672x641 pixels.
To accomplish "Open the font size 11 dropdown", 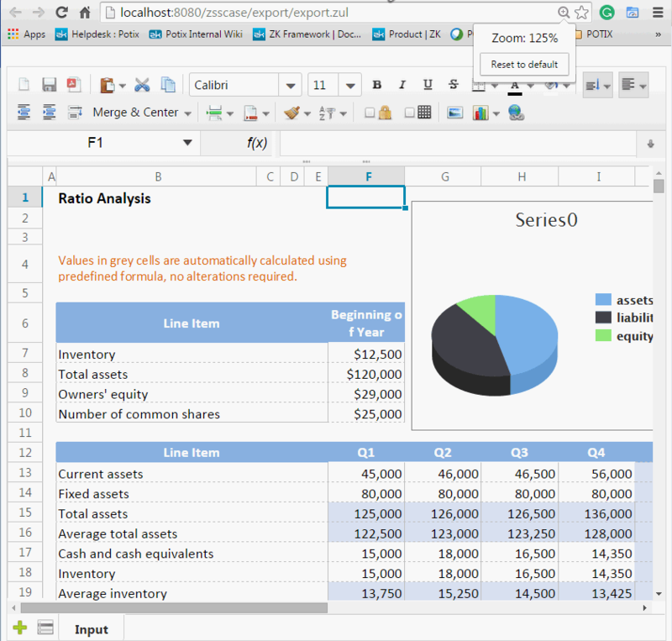I will (x=350, y=86).
